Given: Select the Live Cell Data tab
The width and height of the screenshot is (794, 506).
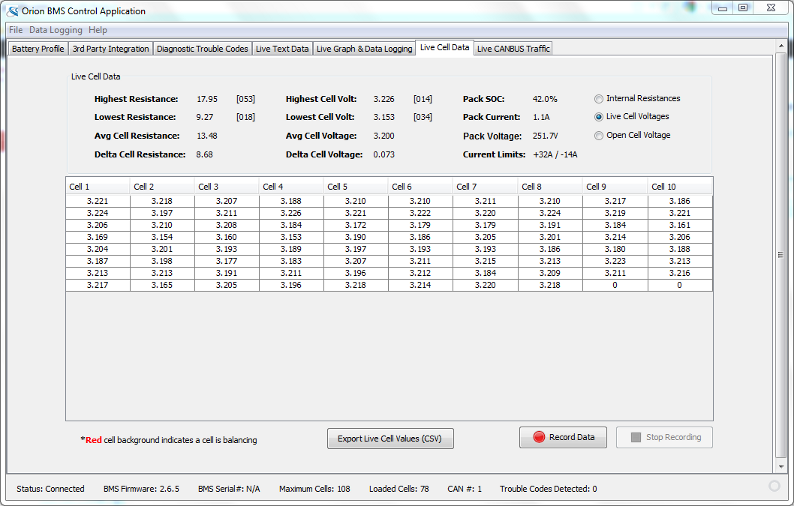Looking at the screenshot, I should pos(445,47).
